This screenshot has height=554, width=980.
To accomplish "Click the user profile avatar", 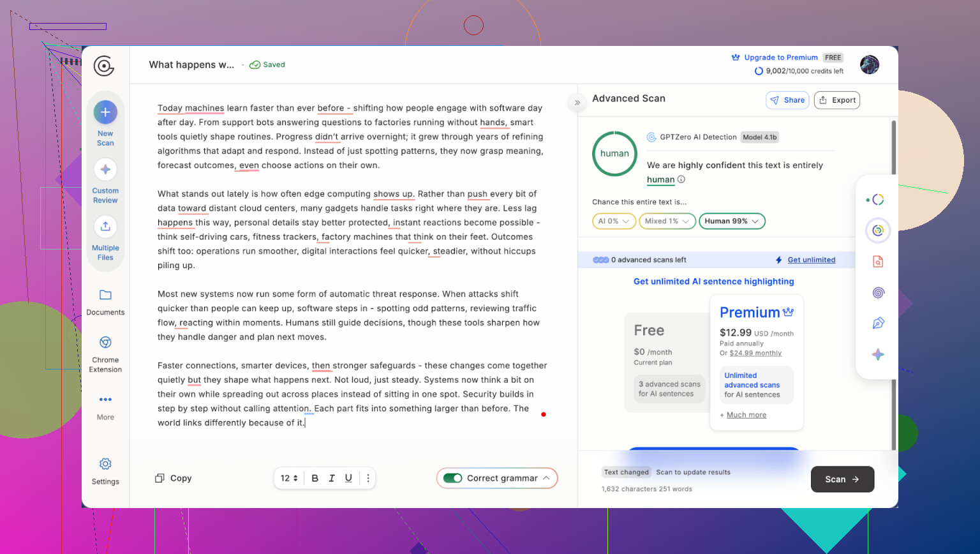I will (x=869, y=64).
